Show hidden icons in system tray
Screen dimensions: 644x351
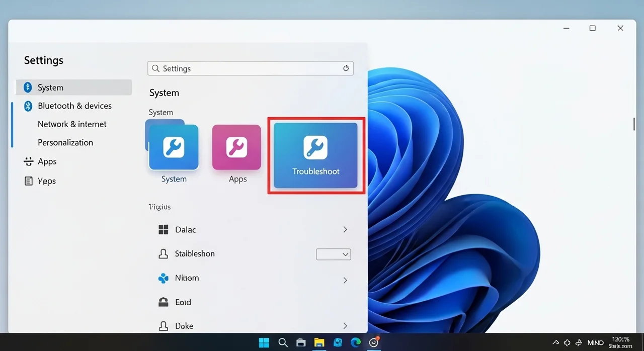point(555,343)
